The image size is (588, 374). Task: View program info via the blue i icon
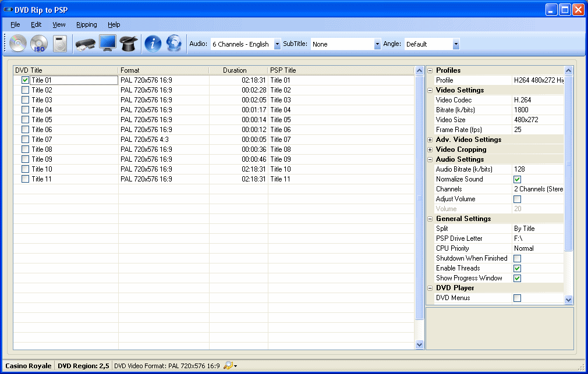(x=153, y=44)
